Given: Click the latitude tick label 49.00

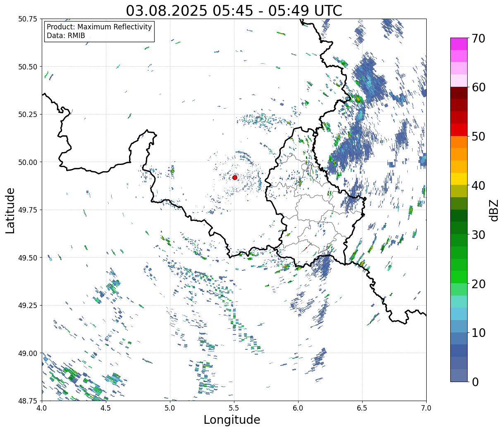Looking at the screenshot, I should tap(28, 353).
